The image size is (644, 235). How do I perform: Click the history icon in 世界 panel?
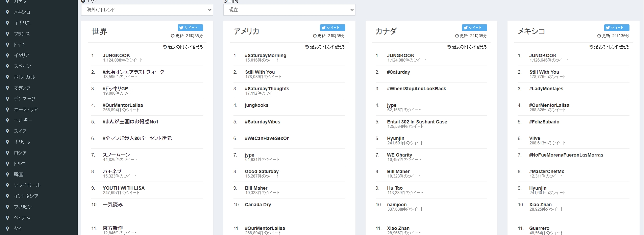coord(165,47)
